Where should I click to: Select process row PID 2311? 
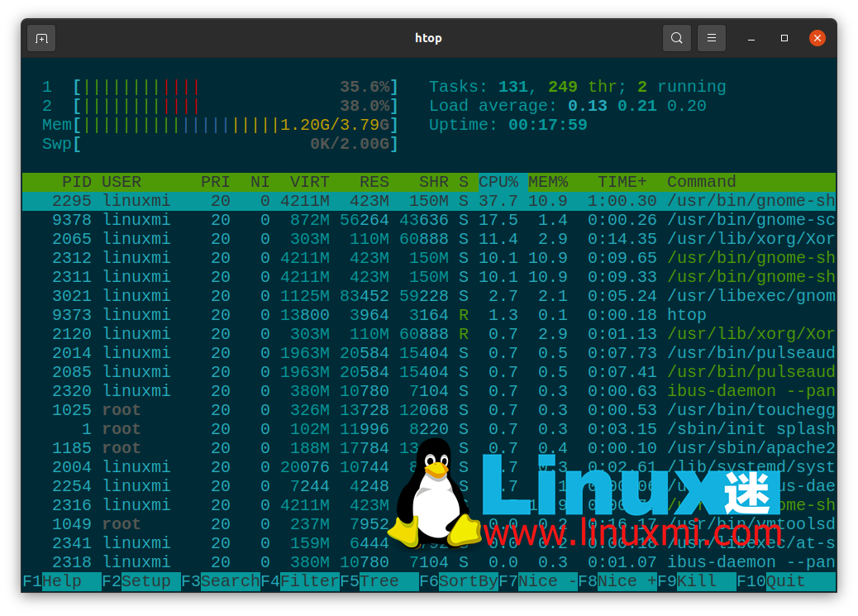429,277
